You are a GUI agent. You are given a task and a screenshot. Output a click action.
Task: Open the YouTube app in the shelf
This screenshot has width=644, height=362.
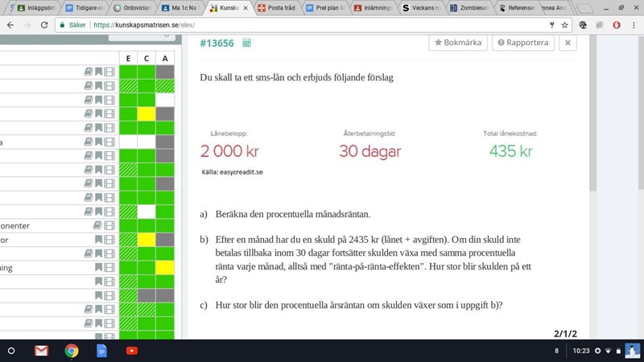pos(131,351)
